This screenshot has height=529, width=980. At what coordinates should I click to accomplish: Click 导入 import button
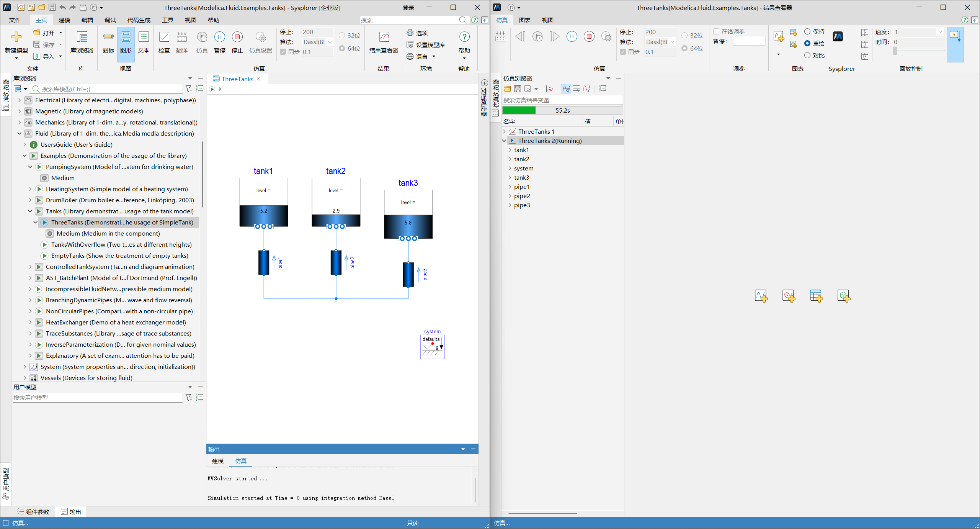click(x=44, y=57)
